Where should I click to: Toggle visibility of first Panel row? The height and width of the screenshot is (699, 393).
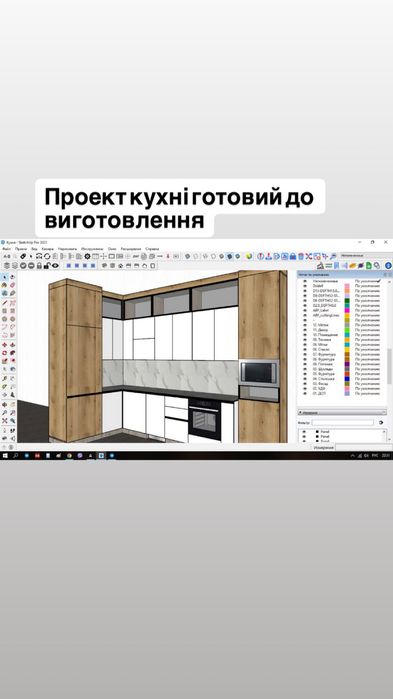(x=304, y=432)
